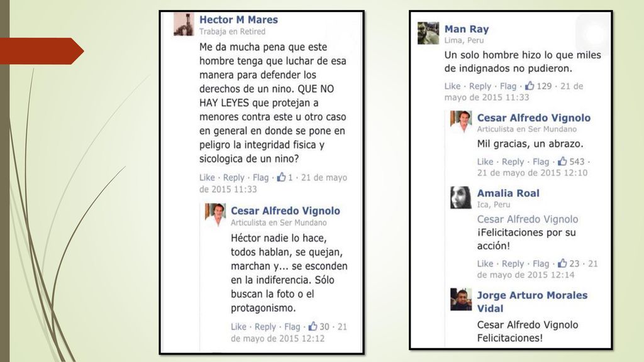This screenshot has height=362, width=644.
Task: Like Hector M Mares comment
Action: click(x=207, y=177)
